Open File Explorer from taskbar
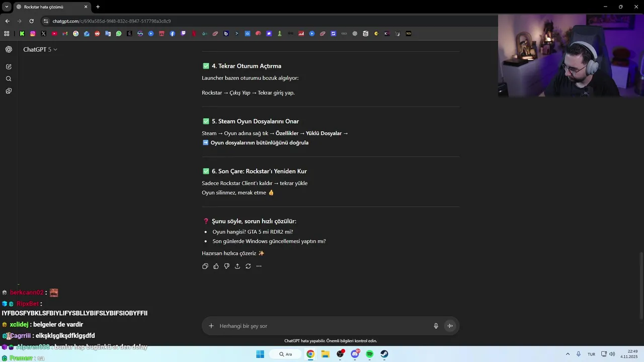This screenshot has height=362, width=644. (x=326, y=354)
